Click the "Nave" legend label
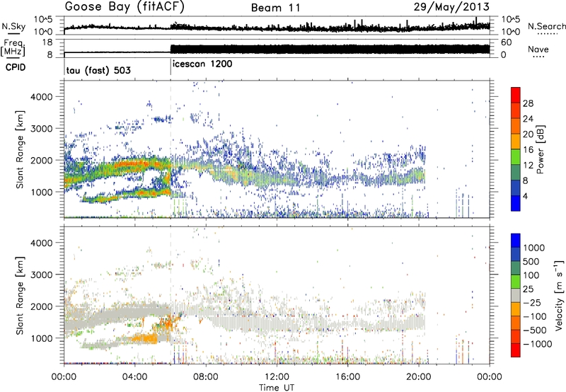This screenshot has width=566, height=392. [538, 49]
